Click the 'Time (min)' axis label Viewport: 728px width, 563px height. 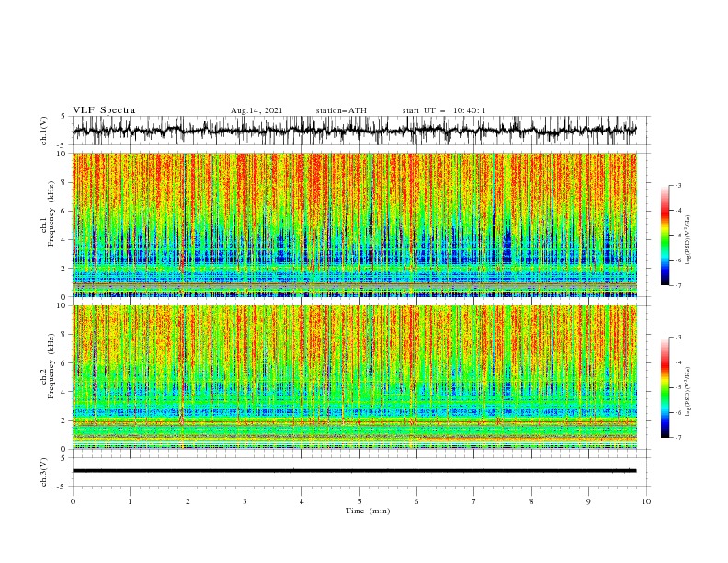pos(368,511)
